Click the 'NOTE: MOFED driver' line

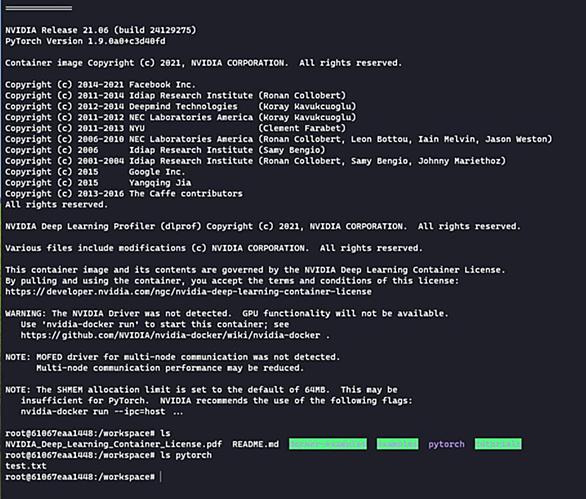pos(172,357)
